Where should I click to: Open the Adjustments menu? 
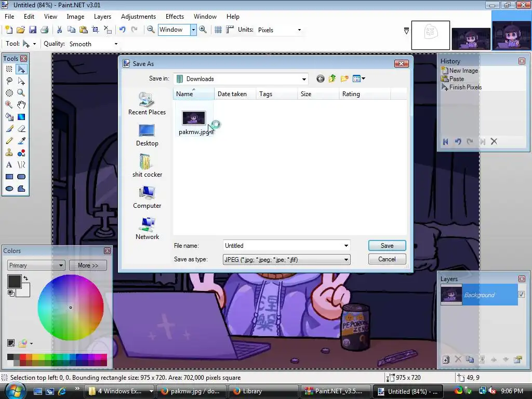[x=138, y=17]
